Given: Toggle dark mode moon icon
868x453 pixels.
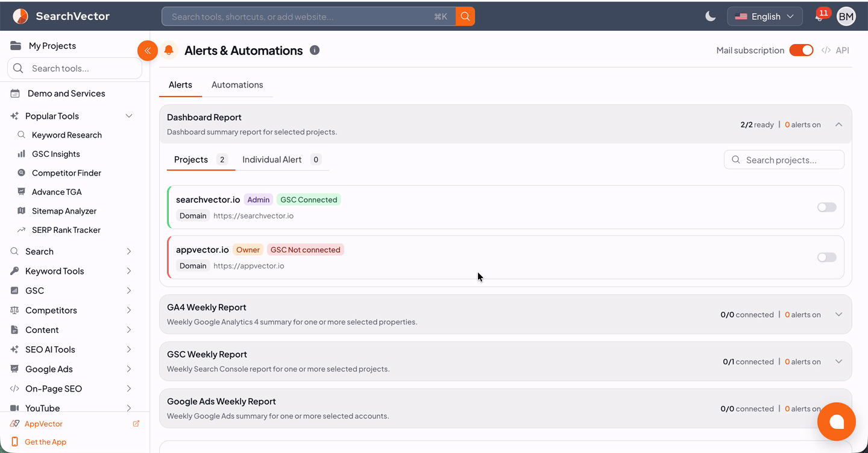Looking at the screenshot, I should tap(711, 16).
